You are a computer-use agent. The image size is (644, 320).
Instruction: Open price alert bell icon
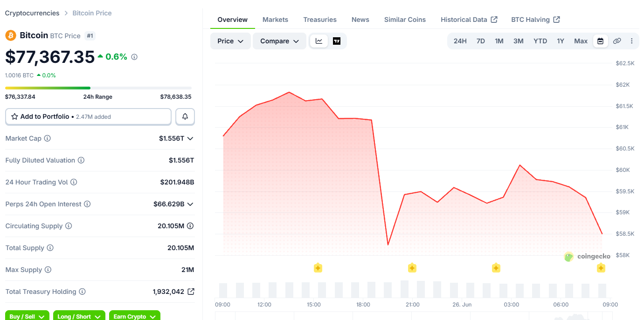click(x=185, y=116)
